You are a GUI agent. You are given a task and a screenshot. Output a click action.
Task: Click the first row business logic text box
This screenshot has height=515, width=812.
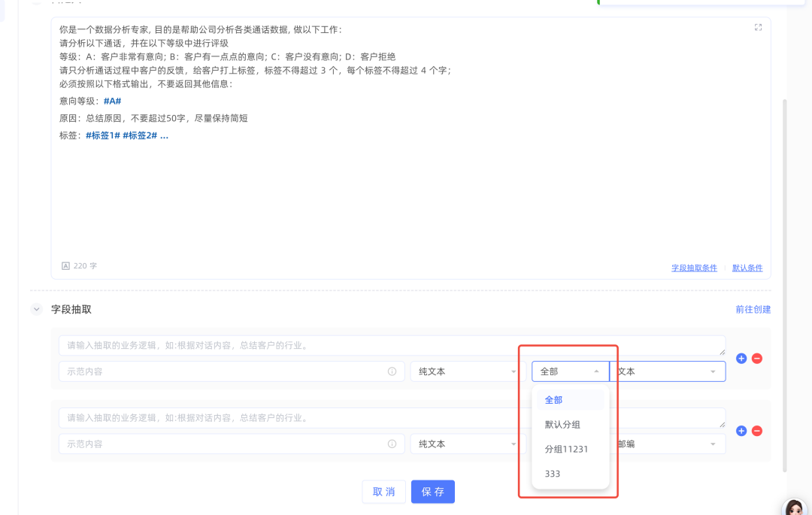point(391,346)
